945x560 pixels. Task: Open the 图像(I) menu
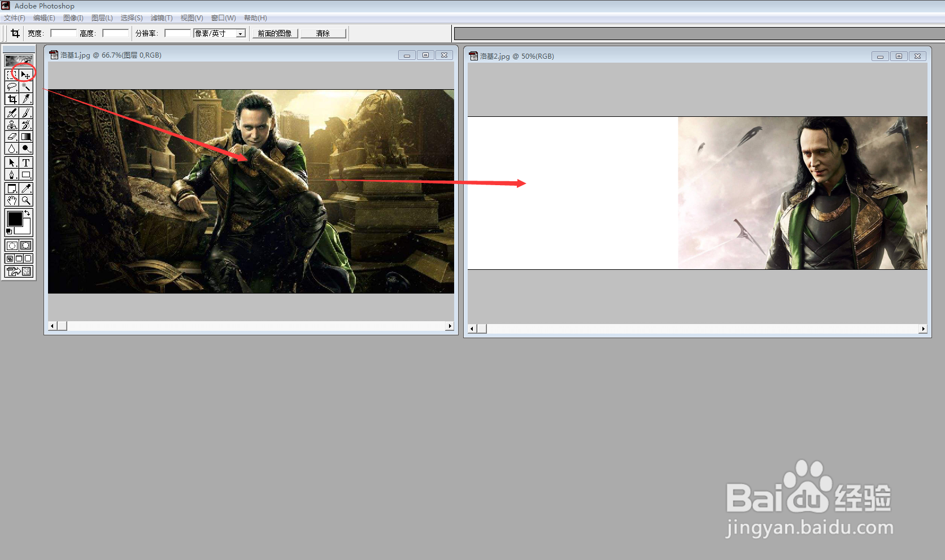pos(73,18)
